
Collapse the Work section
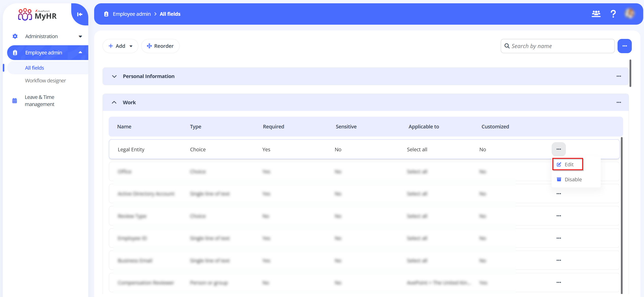(x=114, y=102)
